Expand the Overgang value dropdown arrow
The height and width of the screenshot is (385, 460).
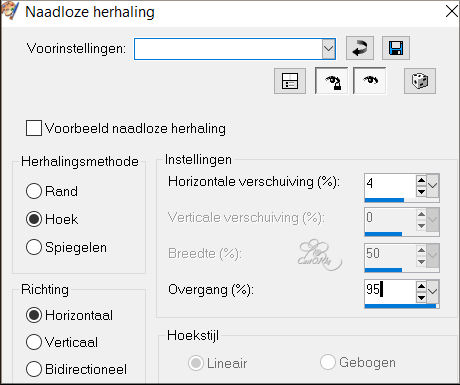(433, 291)
